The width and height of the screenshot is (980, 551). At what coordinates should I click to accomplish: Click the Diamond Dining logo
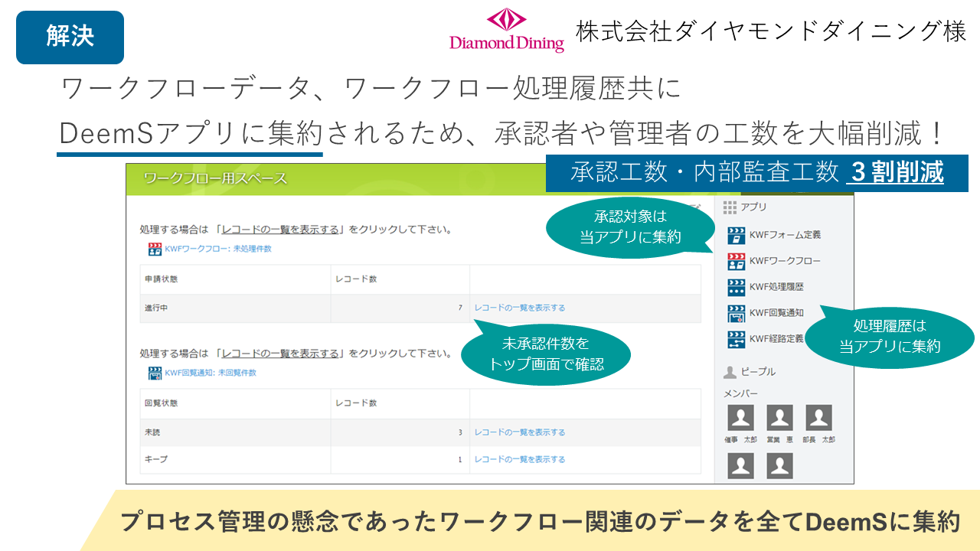pos(506,31)
